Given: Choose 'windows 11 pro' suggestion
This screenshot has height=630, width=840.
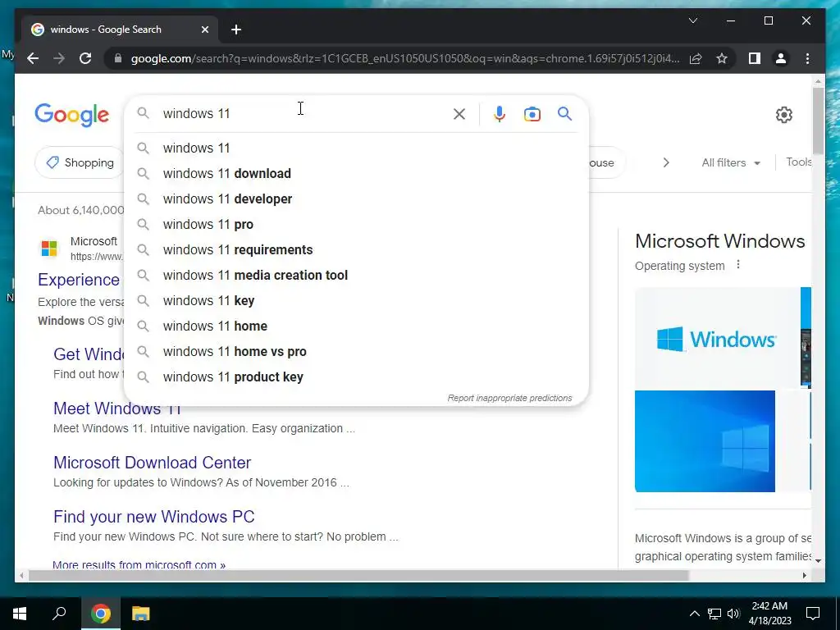Looking at the screenshot, I should click(x=356, y=225).
